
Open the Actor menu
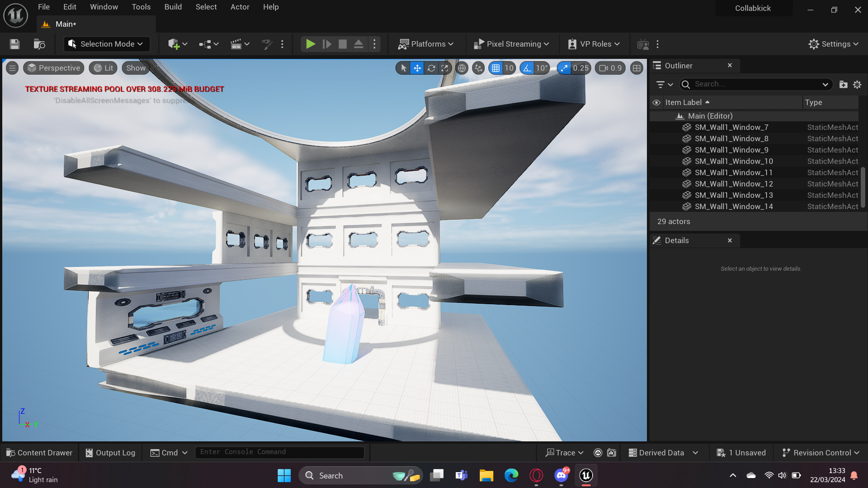(240, 7)
